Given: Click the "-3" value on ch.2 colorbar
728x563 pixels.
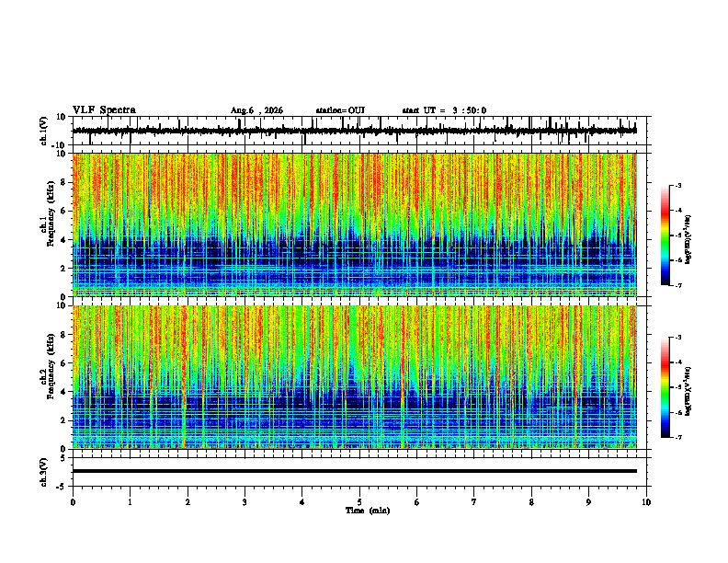Looking at the screenshot, I should coord(678,338).
